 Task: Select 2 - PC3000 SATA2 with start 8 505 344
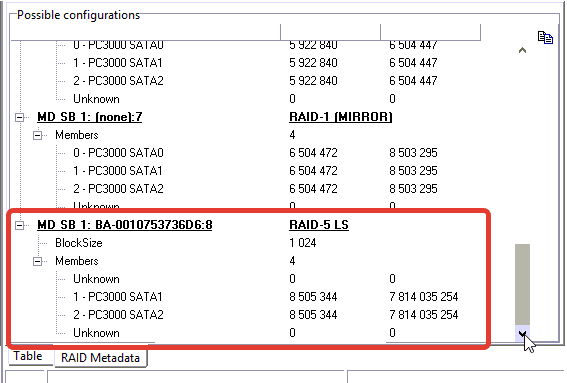click(118, 315)
